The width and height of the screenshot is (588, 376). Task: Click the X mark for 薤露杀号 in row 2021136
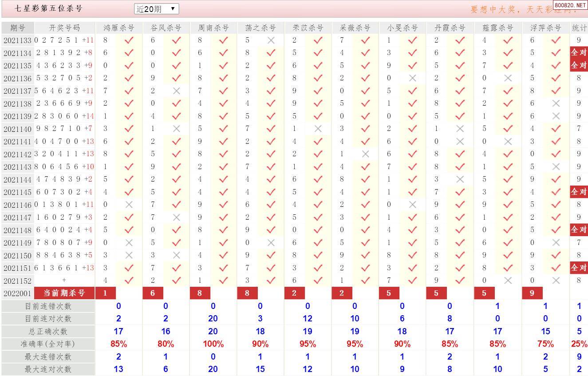point(508,78)
